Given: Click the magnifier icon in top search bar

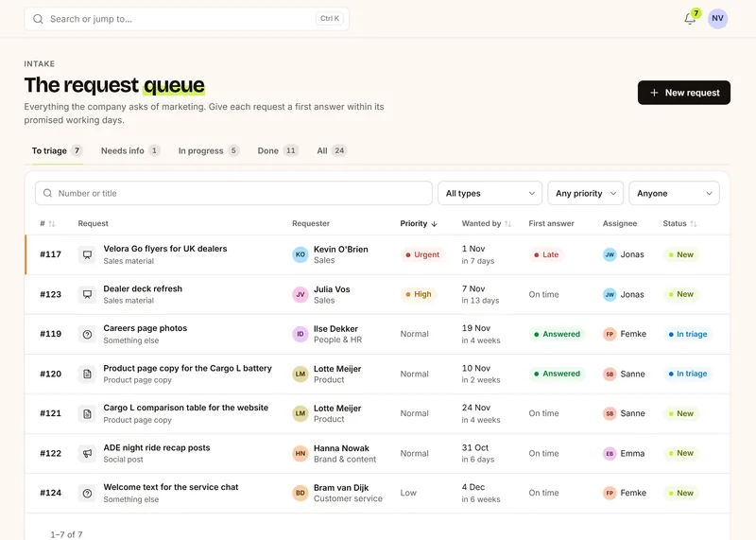Looking at the screenshot, I should click(x=38, y=19).
